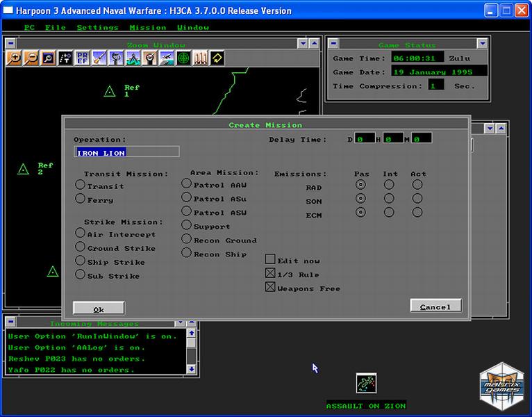Image resolution: width=532 pixels, height=417 pixels.
Task: Click the Operation name input field
Action: [126, 152]
